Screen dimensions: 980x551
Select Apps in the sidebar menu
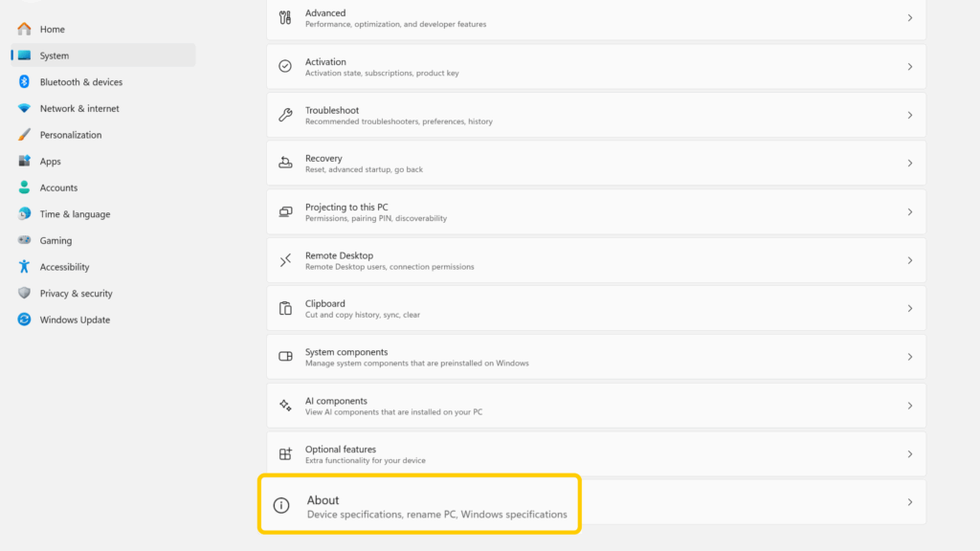[x=51, y=162]
